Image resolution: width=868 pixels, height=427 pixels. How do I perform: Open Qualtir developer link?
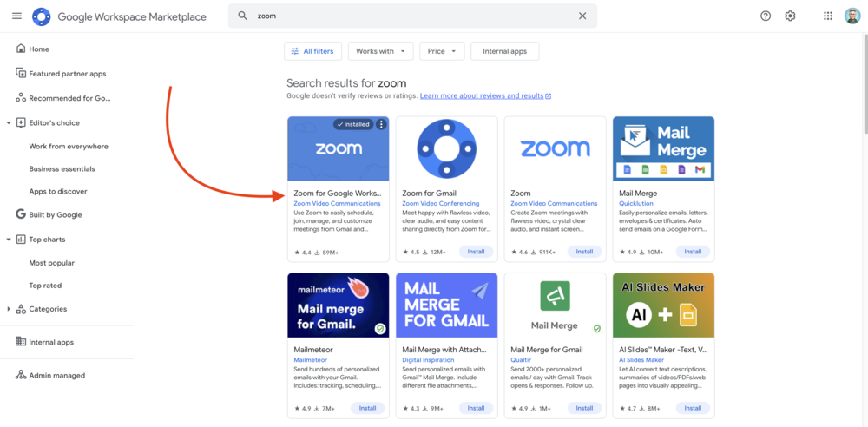pos(519,360)
